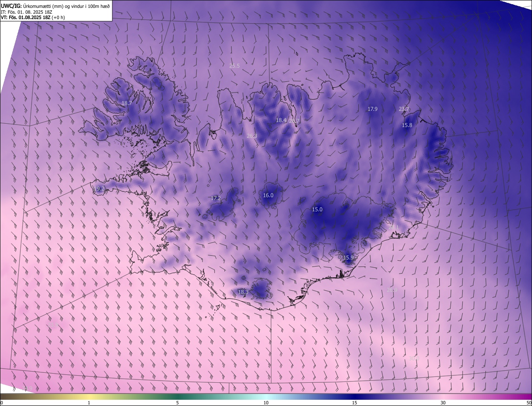This screenshot has height=406, width=532.
Task: Click the 17.2 value label
Action: tap(216, 198)
